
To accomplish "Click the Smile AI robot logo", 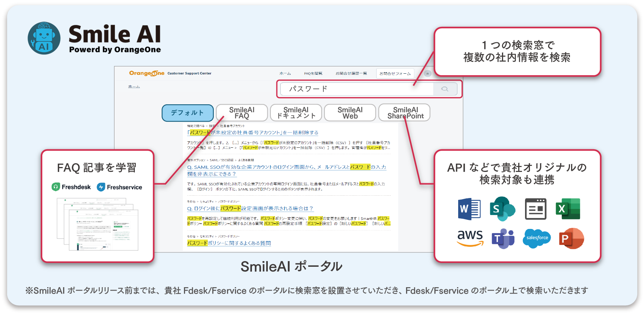I will pos(44,38).
